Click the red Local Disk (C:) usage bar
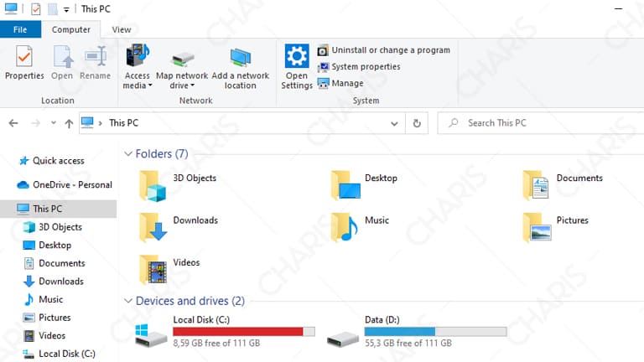 (243, 332)
